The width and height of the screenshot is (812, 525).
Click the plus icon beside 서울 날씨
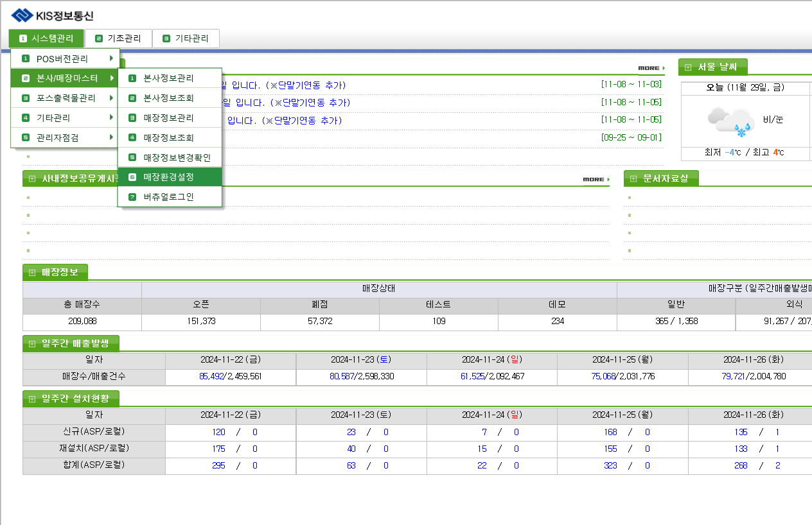tap(688, 67)
